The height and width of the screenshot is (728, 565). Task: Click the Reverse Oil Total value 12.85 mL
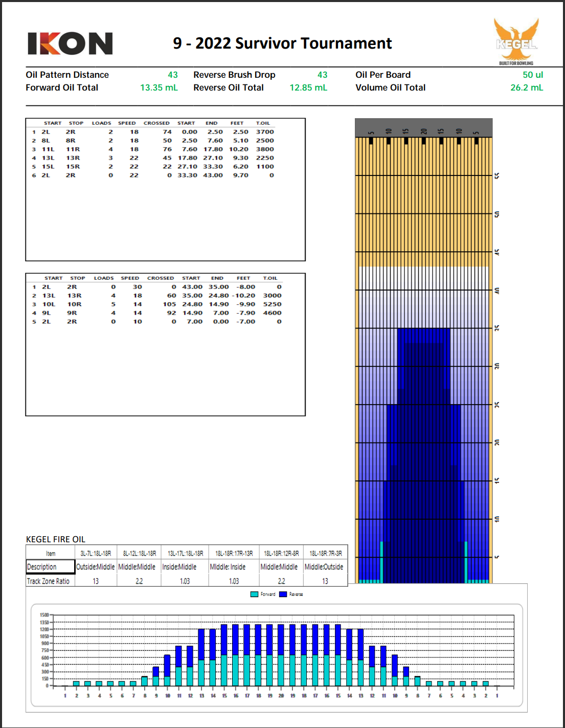308,87
